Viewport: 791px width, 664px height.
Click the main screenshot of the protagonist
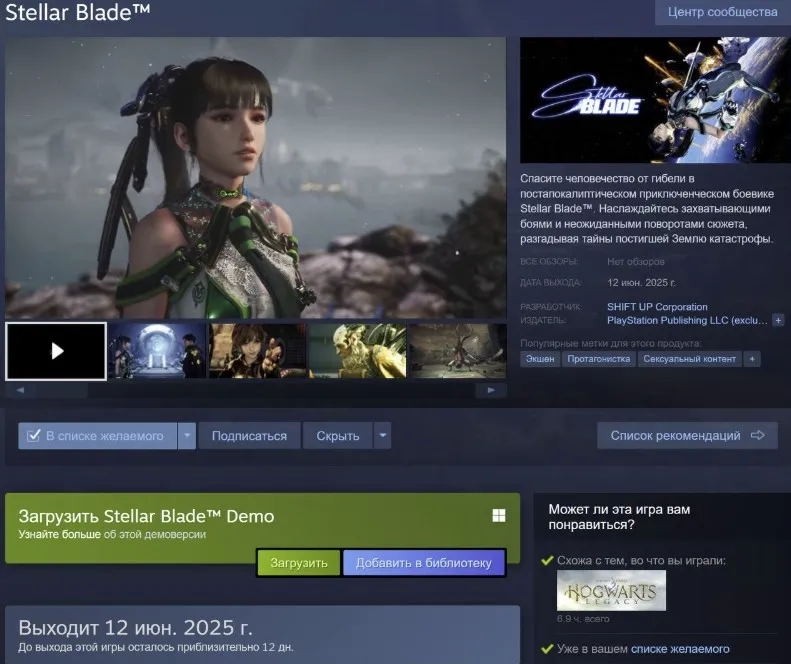[x=255, y=178]
